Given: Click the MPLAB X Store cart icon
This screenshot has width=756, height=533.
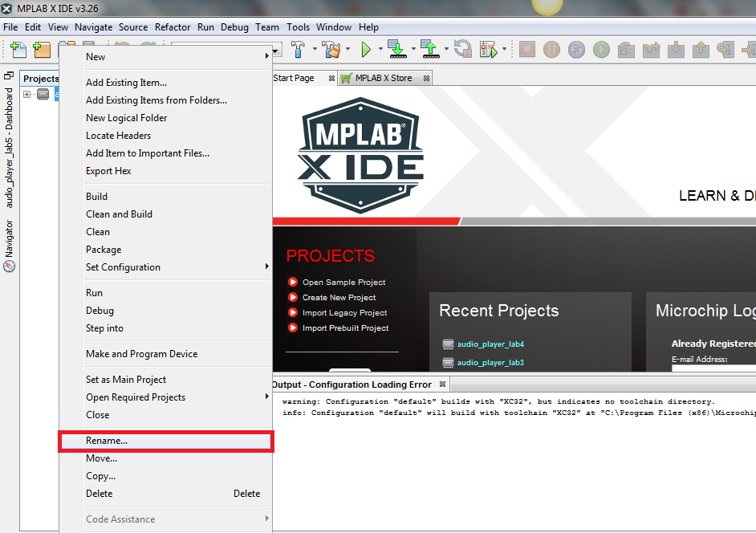Looking at the screenshot, I should pyautogui.click(x=346, y=77).
